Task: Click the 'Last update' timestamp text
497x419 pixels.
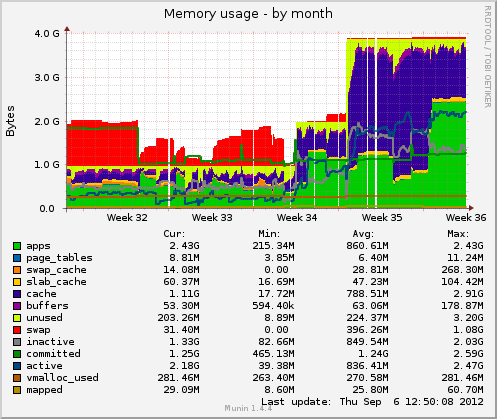Action: [372, 402]
